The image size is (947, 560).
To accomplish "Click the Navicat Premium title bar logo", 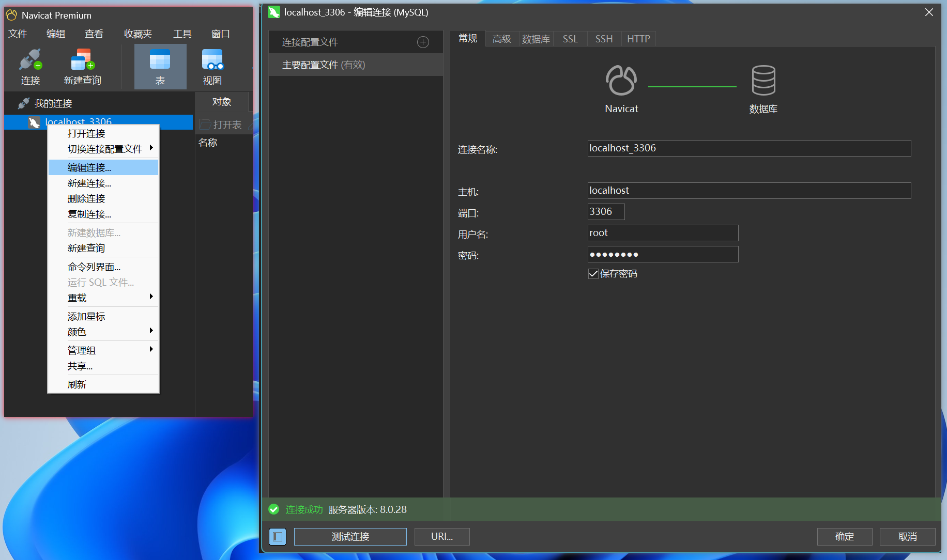I will pos(11,15).
